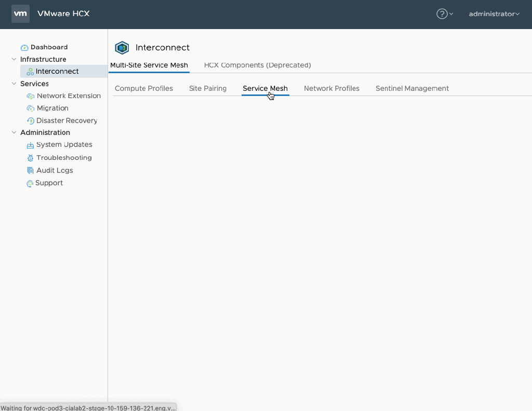Select the Network Profiles tab
This screenshot has width=532, height=411.
pyautogui.click(x=331, y=88)
